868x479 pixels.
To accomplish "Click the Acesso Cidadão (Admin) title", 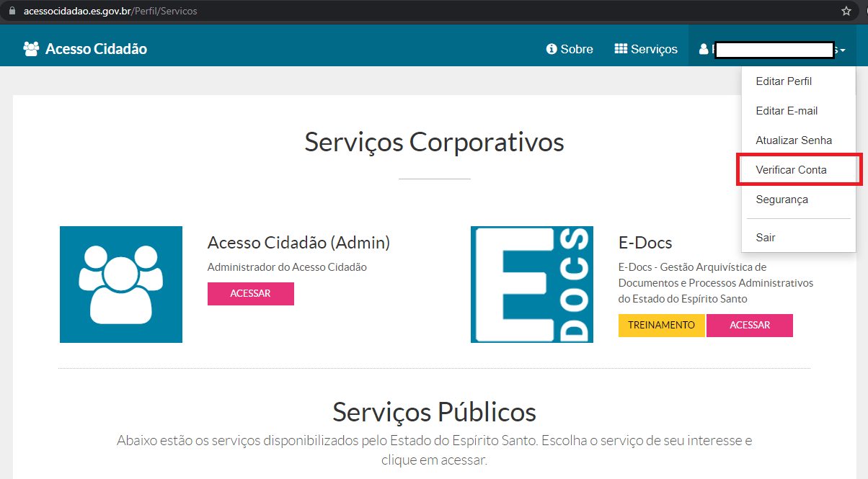I will (298, 243).
